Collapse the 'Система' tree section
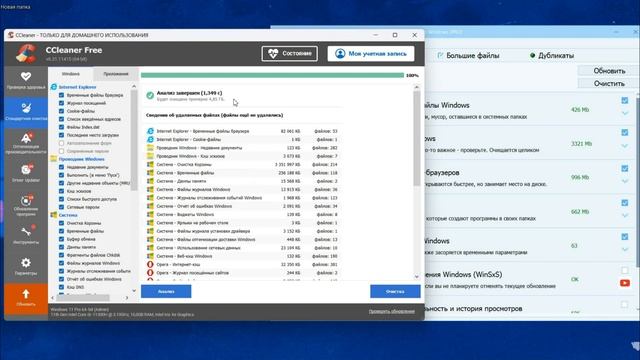This screenshot has height=360, width=640. 68,215
